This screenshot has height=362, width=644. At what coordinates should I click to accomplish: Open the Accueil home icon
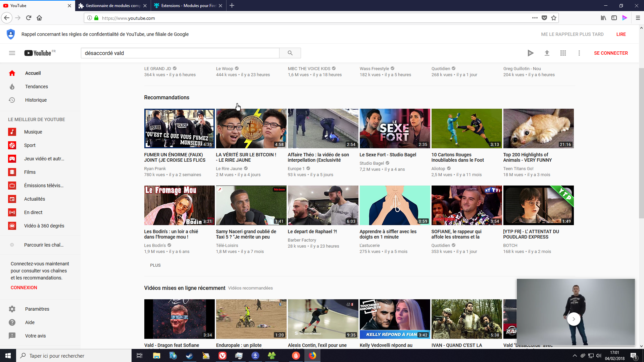(x=12, y=73)
